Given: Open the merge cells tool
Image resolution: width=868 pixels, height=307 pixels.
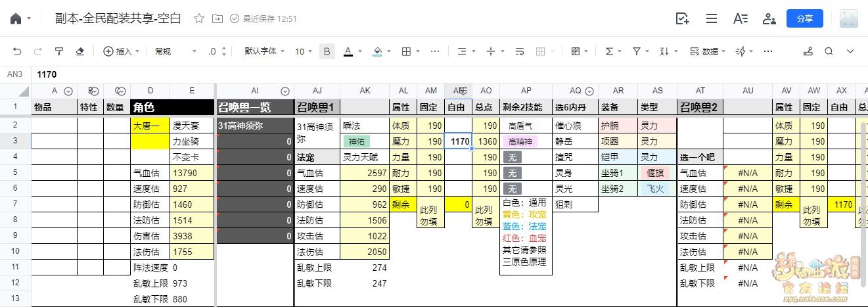Looking at the screenshot, I should (x=541, y=51).
